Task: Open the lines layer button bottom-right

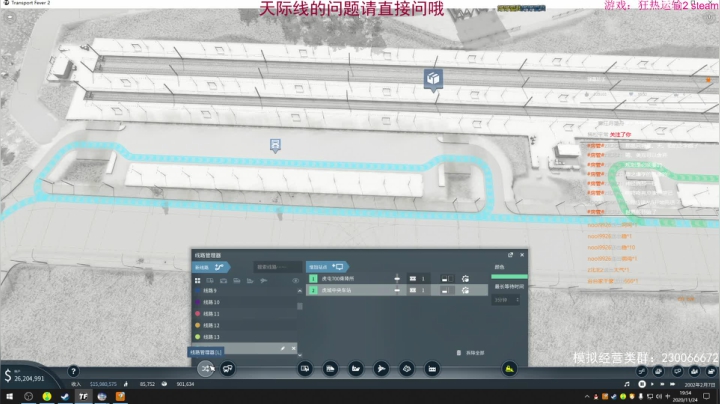Action: coord(641,371)
